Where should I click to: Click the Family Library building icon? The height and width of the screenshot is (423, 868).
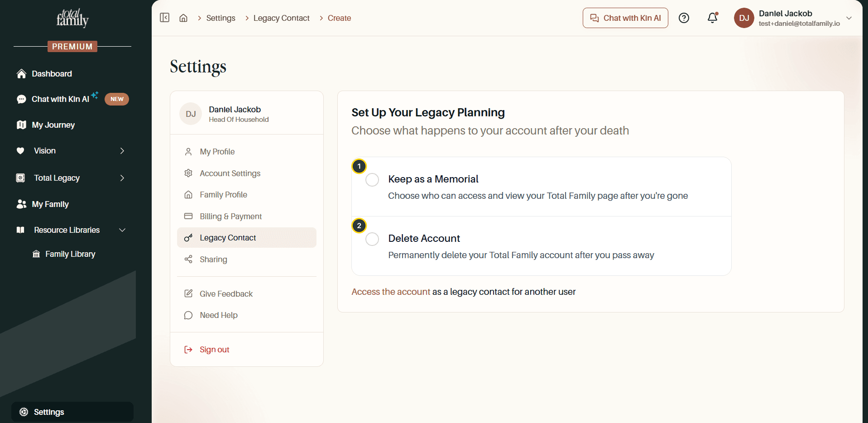coord(36,254)
